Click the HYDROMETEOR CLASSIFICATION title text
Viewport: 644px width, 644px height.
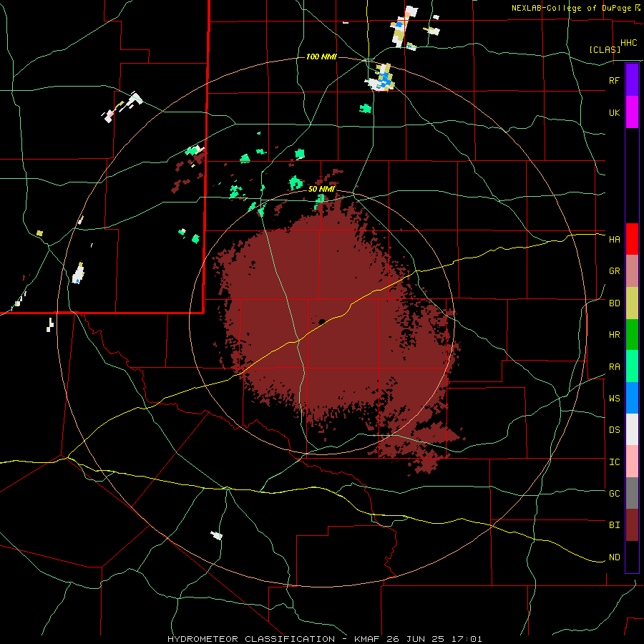click(x=251, y=639)
